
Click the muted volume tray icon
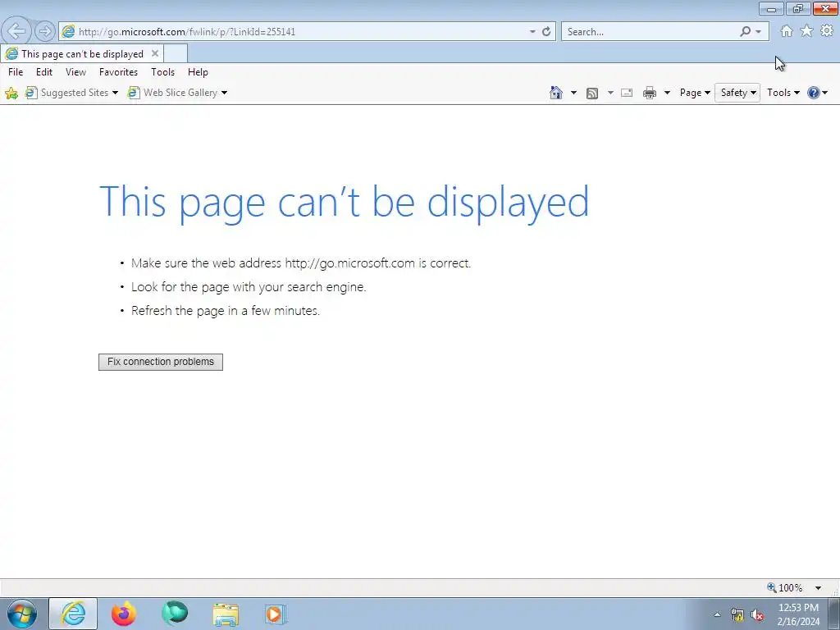[757, 615]
